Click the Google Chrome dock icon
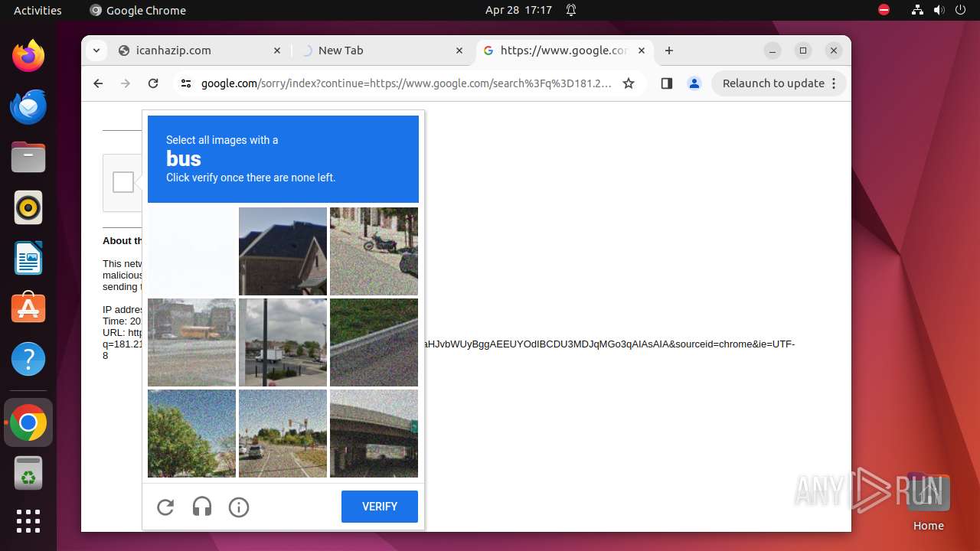Screen dimensions: 980x551 point(28,422)
